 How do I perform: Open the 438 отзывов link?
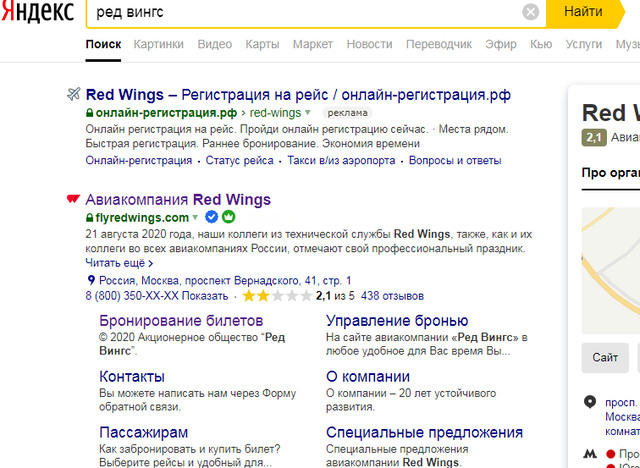(x=392, y=296)
